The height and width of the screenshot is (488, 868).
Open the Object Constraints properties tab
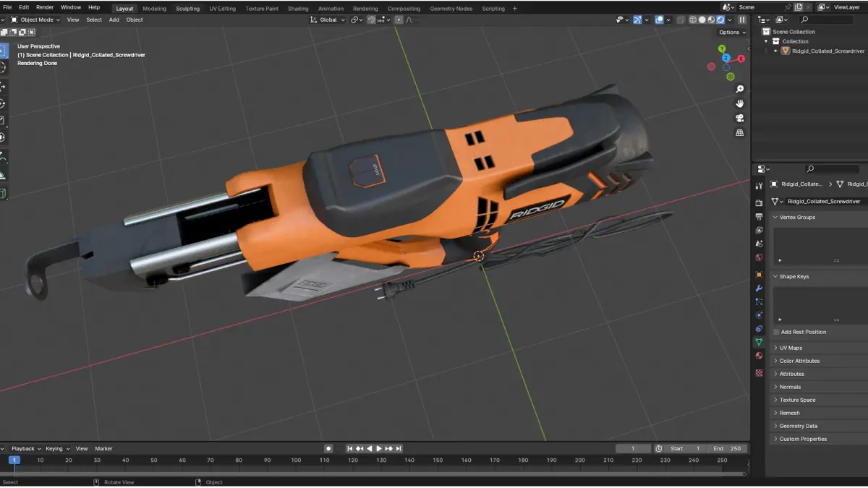point(759,329)
